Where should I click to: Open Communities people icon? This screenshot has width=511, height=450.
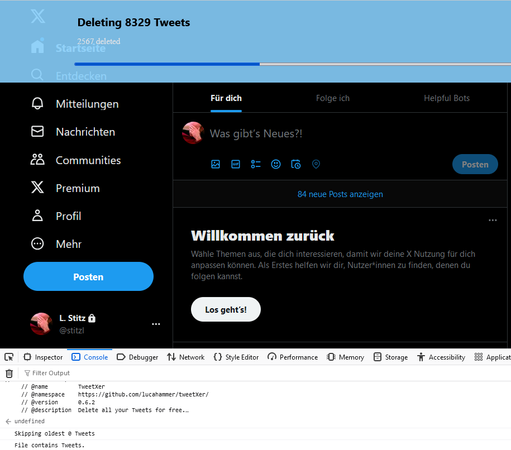[x=37, y=160]
